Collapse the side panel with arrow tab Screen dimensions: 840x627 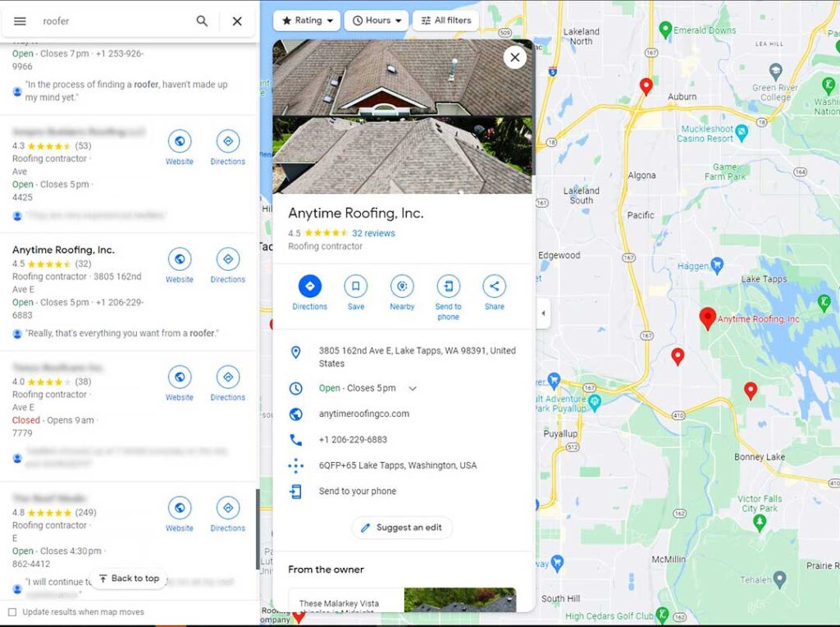pos(543,313)
